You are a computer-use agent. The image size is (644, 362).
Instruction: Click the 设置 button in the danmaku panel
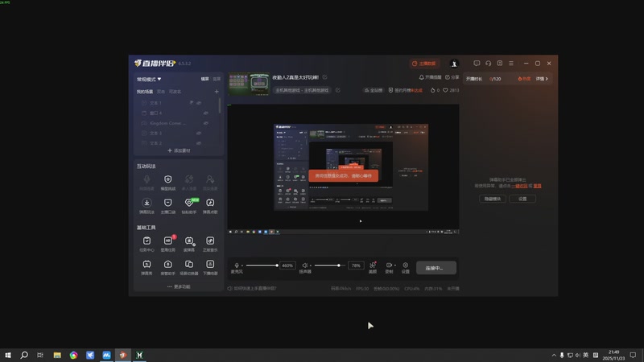pyautogui.click(x=522, y=199)
